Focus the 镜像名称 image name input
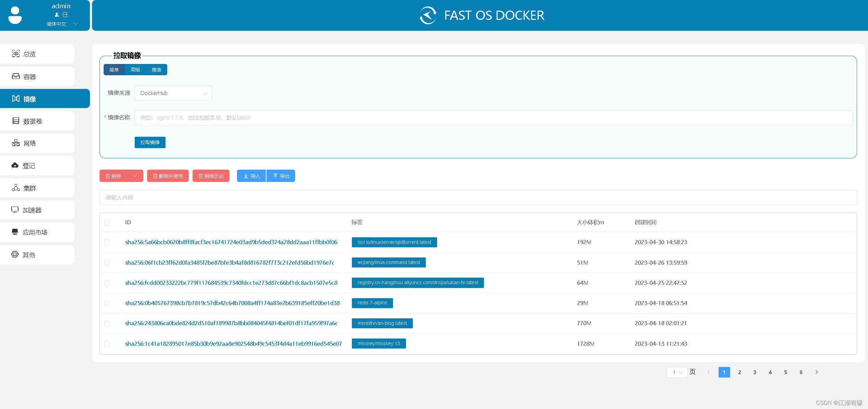The width and height of the screenshot is (868, 409). point(494,118)
